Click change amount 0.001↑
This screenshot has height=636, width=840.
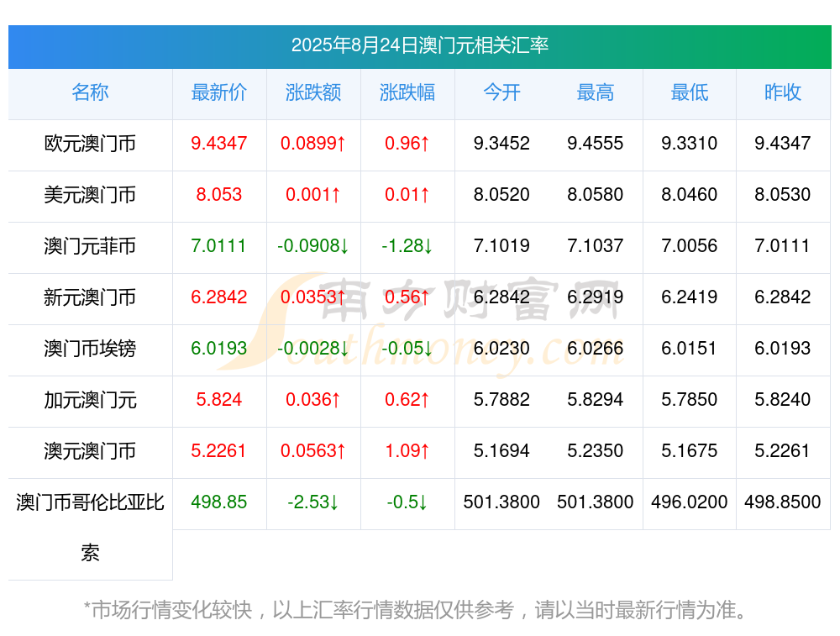[x=313, y=195]
